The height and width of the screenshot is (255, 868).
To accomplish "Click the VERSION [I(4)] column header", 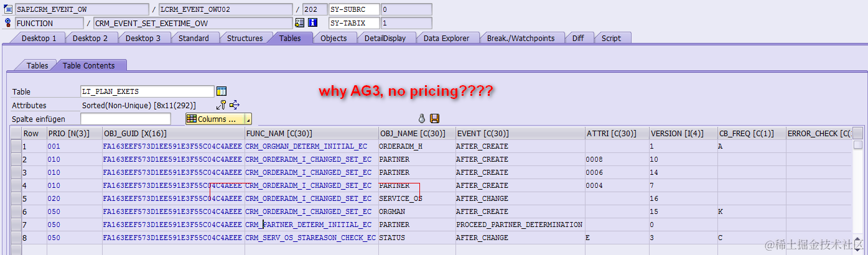I will (x=683, y=133).
